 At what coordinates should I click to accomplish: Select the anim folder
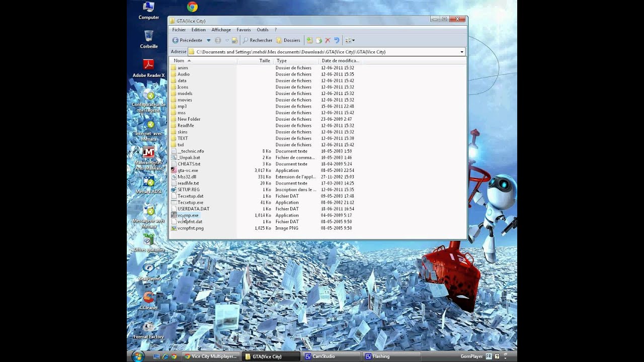click(x=179, y=68)
